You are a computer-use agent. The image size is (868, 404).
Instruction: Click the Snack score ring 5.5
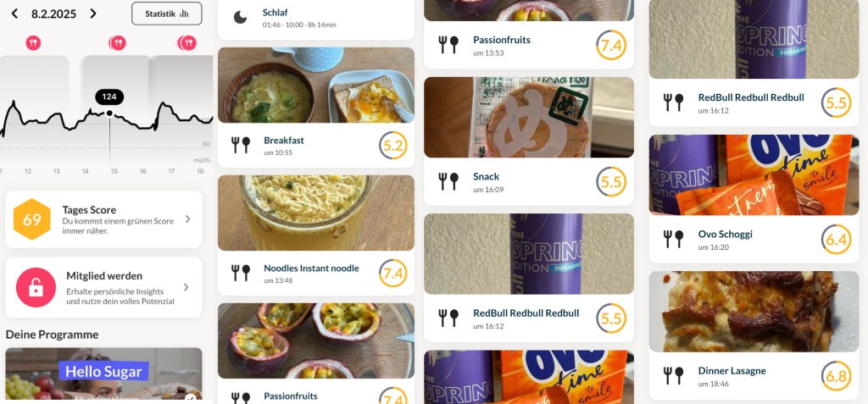pyautogui.click(x=611, y=181)
